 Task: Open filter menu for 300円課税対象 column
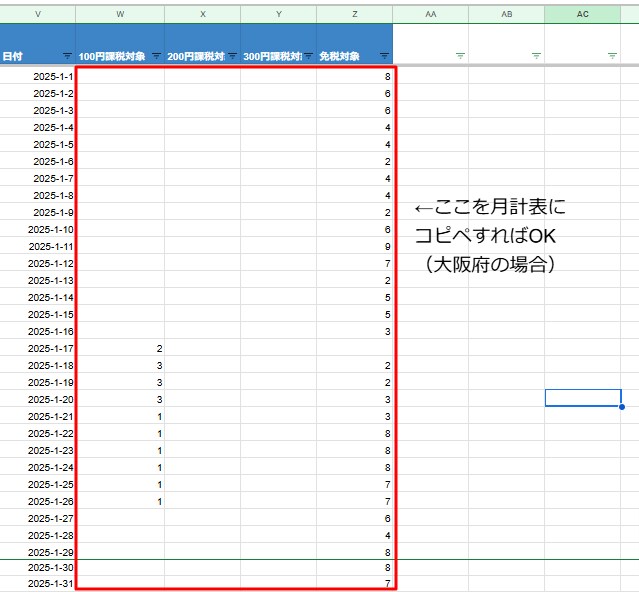click(308, 56)
